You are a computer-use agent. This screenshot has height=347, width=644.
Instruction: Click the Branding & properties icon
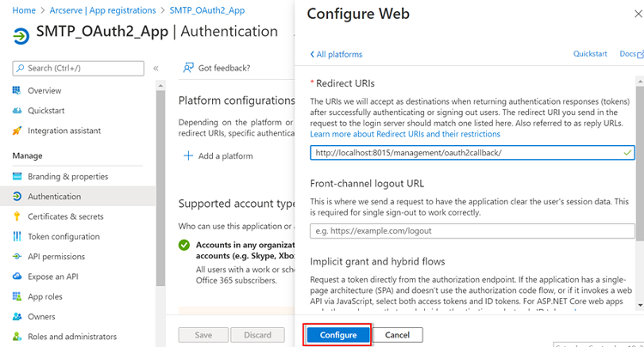point(17,176)
